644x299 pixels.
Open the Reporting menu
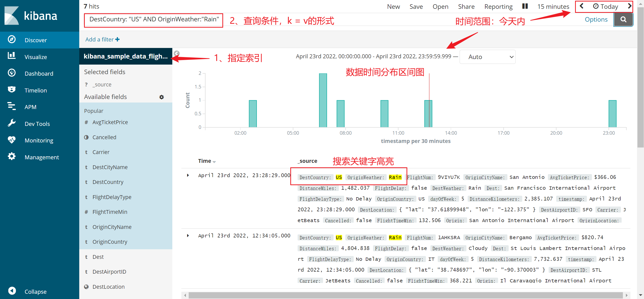pyautogui.click(x=498, y=7)
